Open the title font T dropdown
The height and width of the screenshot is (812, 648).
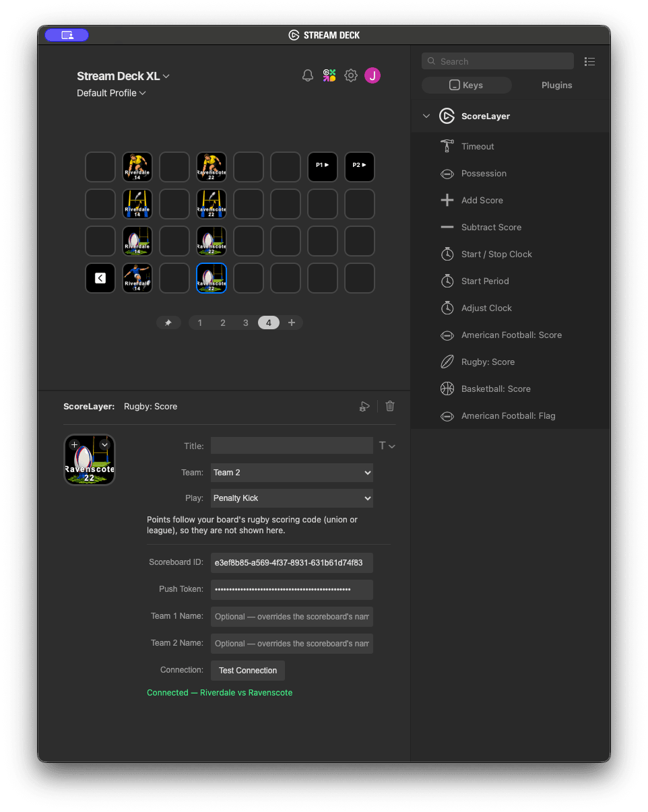387,446
